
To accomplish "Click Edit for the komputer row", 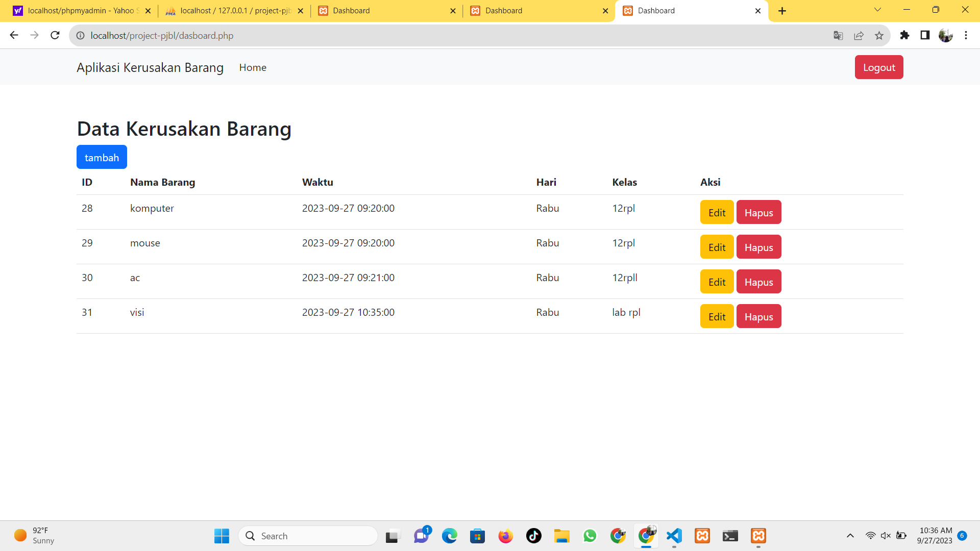I will [x=717, y=212].
